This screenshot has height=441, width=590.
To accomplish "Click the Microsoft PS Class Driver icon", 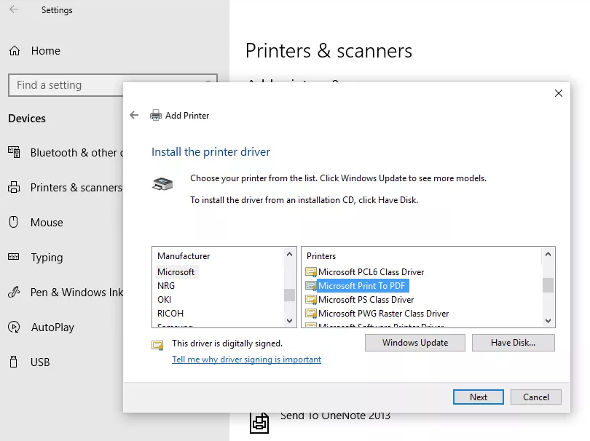I will (x=311, y=300).
